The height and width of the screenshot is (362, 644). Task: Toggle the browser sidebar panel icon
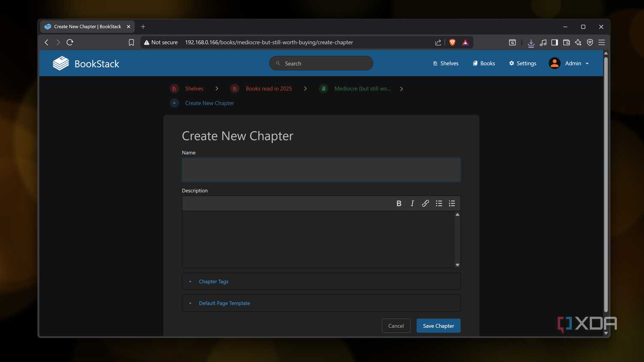555,42
